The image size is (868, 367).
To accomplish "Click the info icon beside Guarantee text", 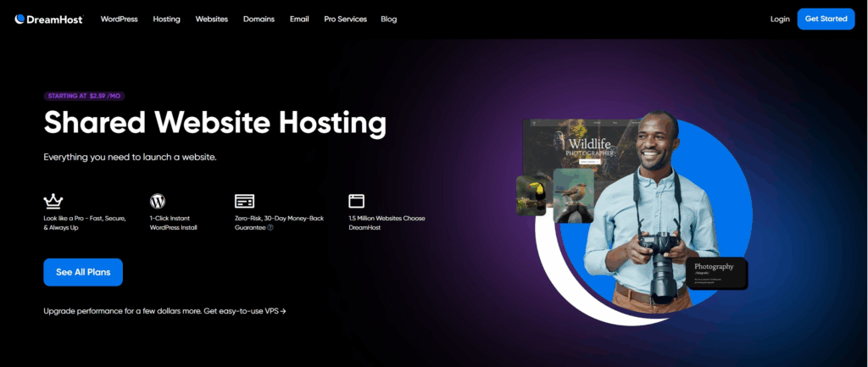I will [270, 228].
